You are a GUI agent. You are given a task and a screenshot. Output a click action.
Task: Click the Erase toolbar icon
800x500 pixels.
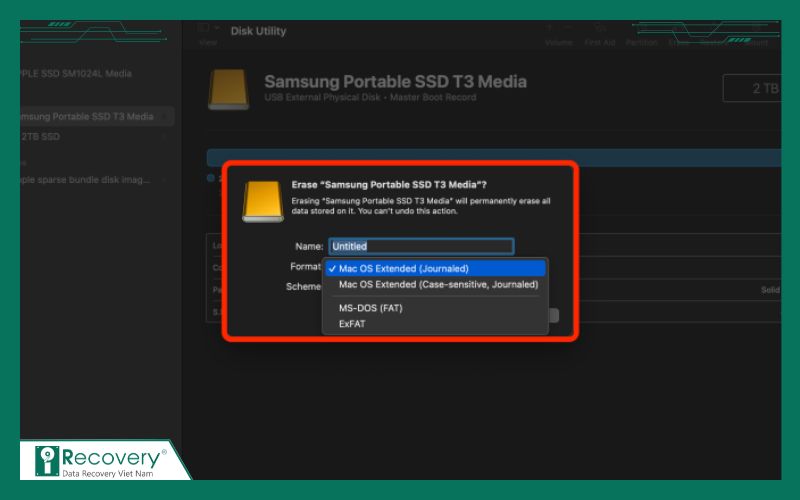[680, 36]
